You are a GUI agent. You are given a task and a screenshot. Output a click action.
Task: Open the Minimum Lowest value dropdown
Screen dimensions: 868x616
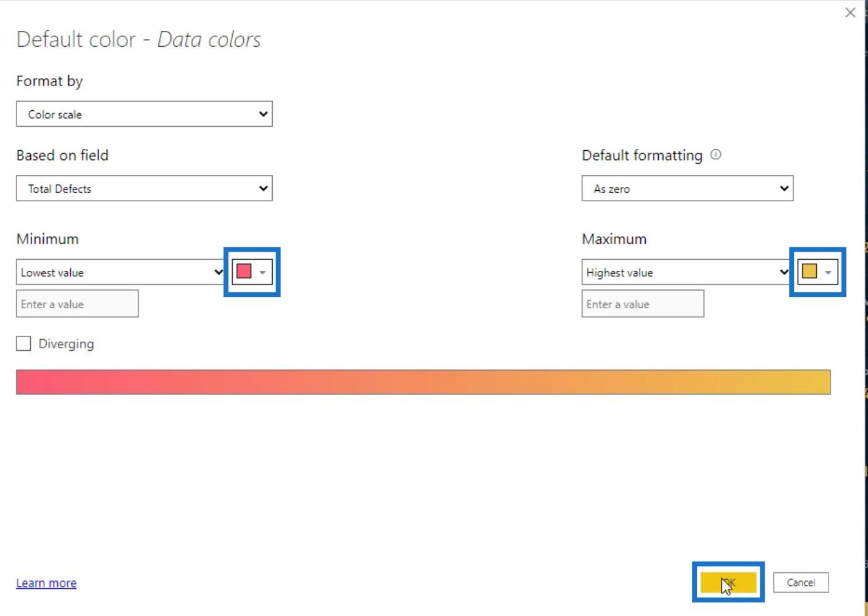[x=121, y=272]
